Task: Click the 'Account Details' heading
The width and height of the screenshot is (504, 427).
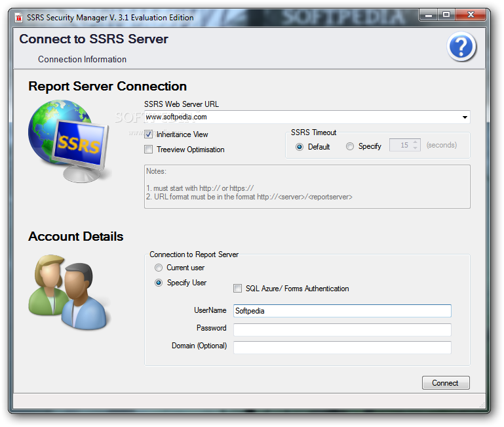Action: coord(76,237)
